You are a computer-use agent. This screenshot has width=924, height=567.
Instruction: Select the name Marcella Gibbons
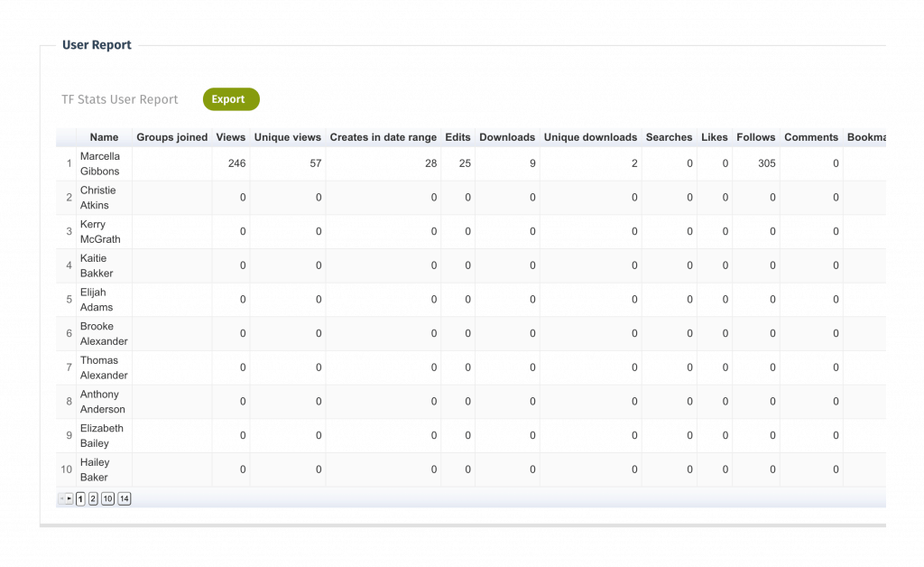pos(99,163)
